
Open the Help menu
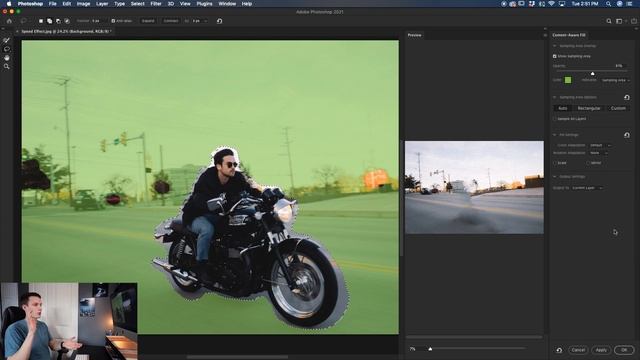click(x=247, y=4)
